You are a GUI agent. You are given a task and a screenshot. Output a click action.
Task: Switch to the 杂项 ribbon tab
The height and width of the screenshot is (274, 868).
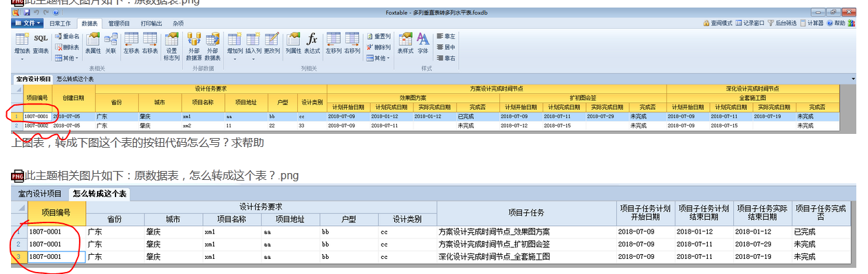point(177,23)
